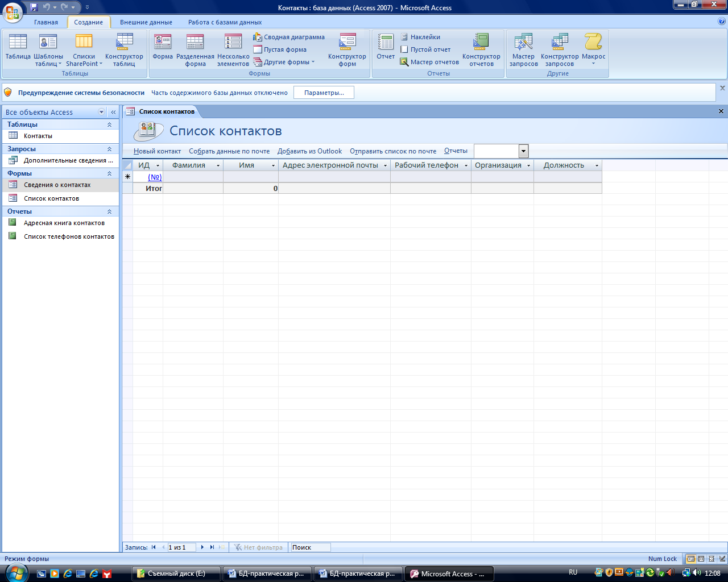
Task: Click Собрать данные по почте
Action: tap(229, 151)
